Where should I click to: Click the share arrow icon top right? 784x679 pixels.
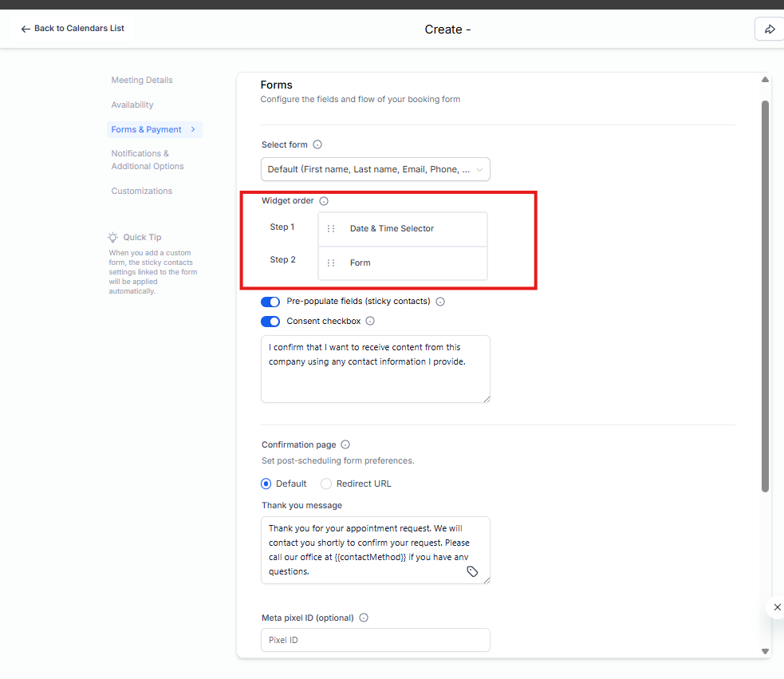pos(770,29)
